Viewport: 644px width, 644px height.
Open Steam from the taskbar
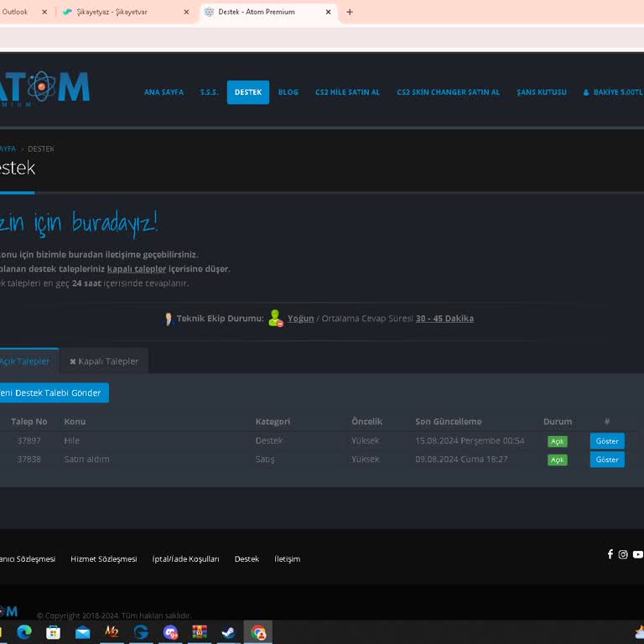(228, 632)
